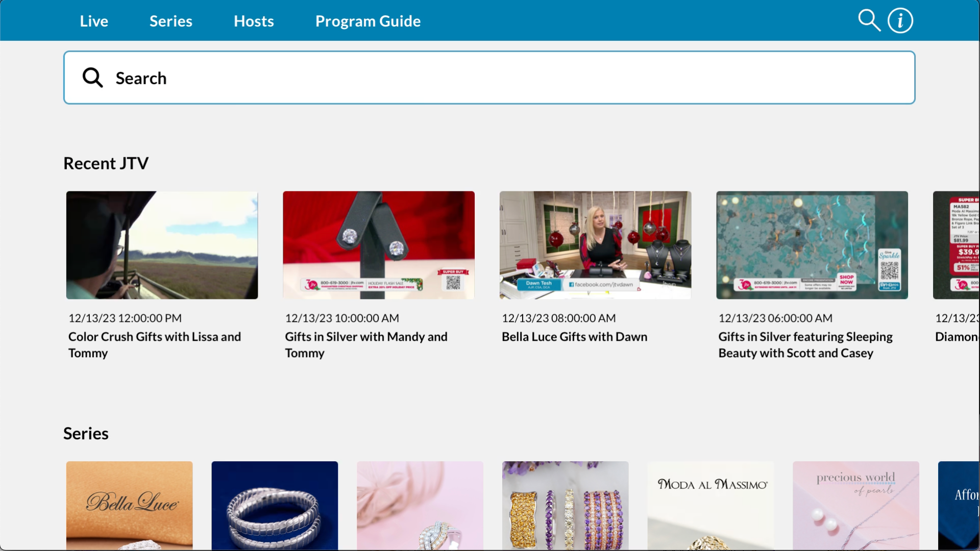The image size is (980, 551).
Task: Click the 12/13/23 12:00:00 PM timestamp
Action: [x=125, y=318]
